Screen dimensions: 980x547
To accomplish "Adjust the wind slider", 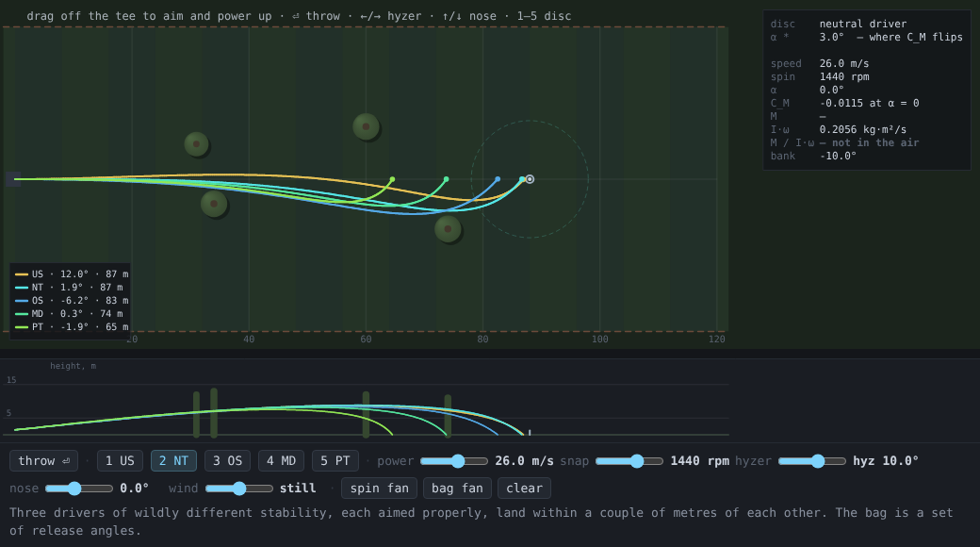I will point(239,489).
